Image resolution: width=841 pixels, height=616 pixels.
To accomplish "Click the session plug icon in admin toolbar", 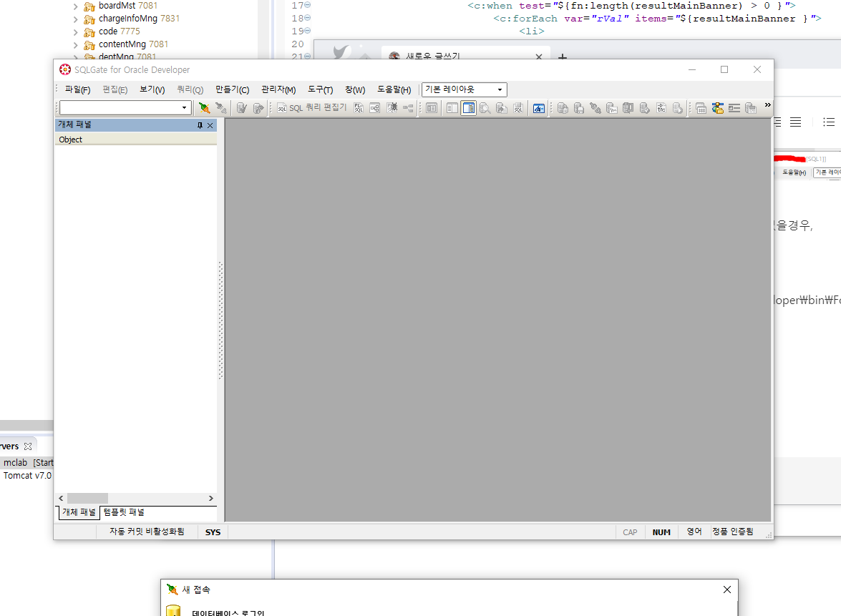I will pos(595,108).
